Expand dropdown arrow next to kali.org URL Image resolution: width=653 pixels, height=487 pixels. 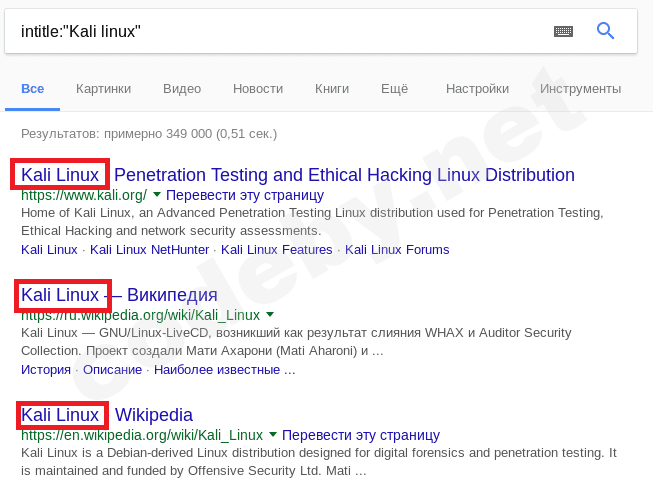click(157, 195)
